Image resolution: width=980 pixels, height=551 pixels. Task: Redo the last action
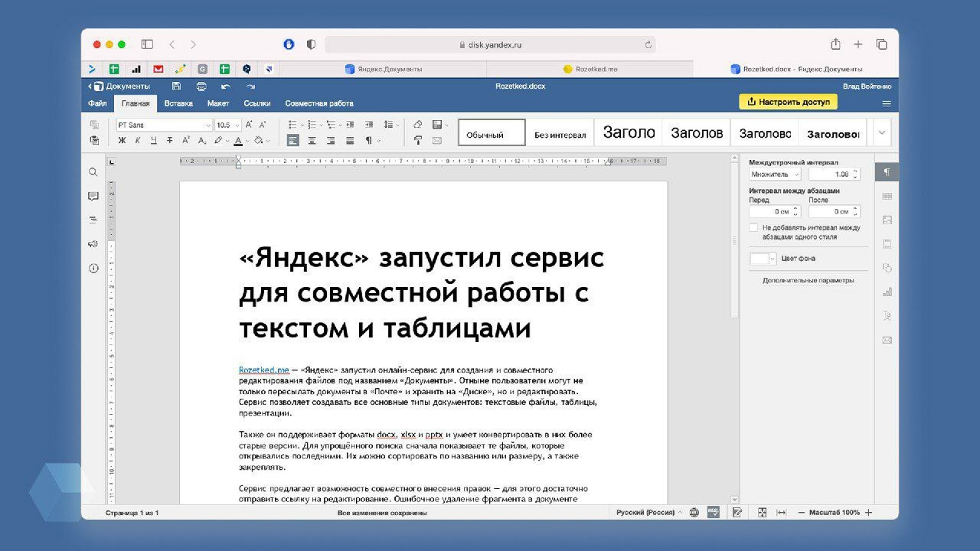[250, 86]
